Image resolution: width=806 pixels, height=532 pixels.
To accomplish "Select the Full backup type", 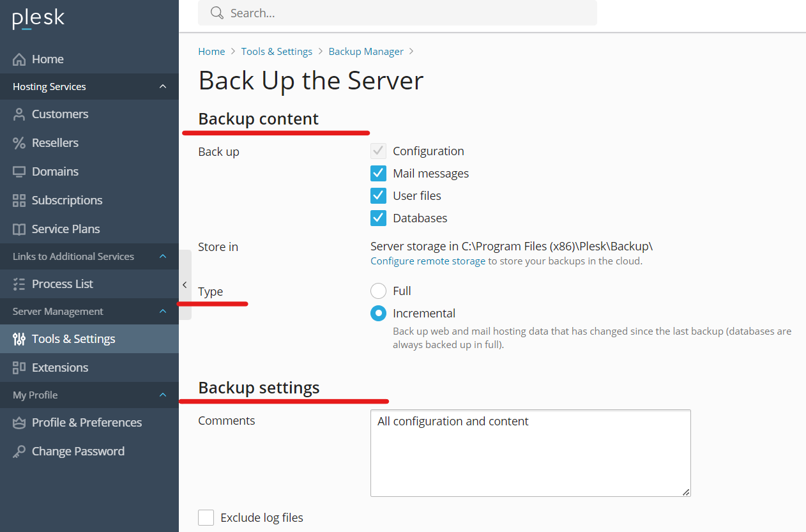I will pos(378,291).
